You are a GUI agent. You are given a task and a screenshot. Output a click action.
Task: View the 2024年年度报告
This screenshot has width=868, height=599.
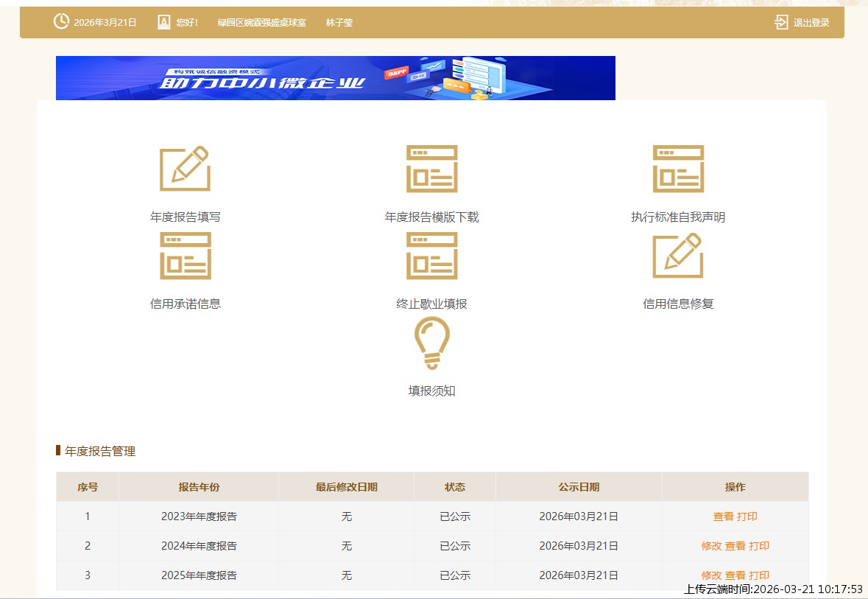click(x=735, y=546)
